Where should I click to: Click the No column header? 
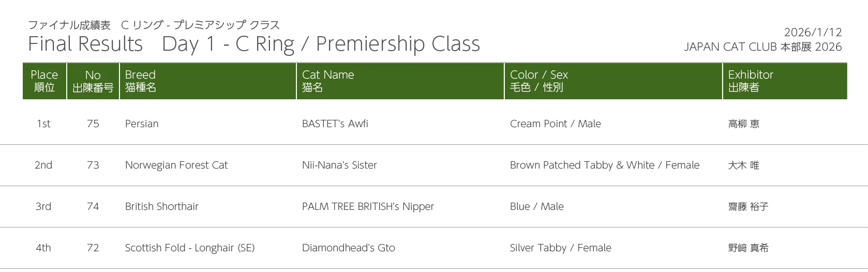coord(93,81)
